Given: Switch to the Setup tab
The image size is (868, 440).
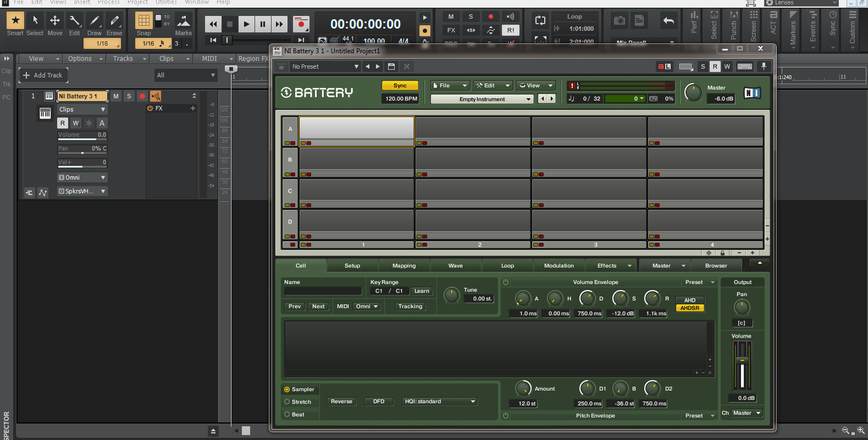Looking at the screenshot, I should [x=352, y=266].
